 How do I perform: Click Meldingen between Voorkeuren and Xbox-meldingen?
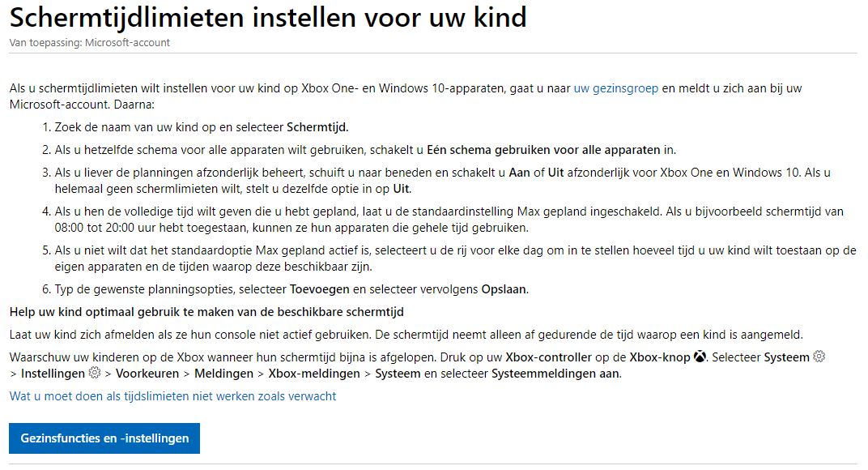223,374
